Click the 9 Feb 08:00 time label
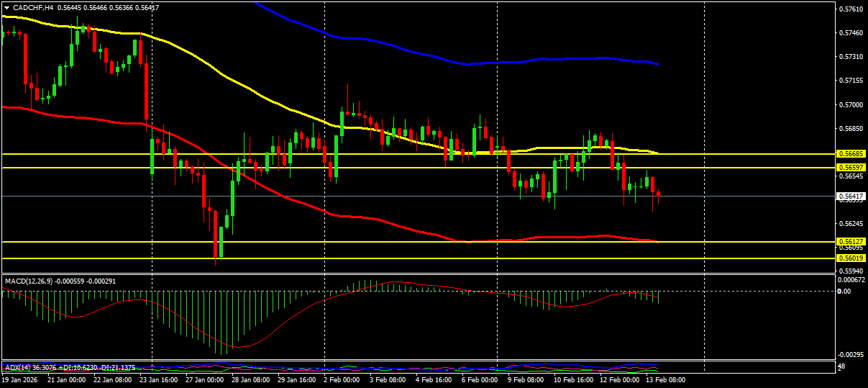 click(x=526, y=379)
